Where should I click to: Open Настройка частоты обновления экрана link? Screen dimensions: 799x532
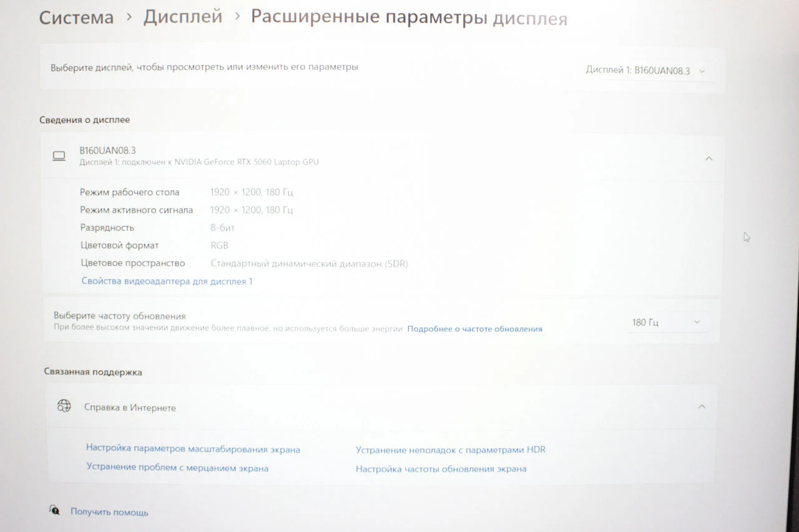441,469
